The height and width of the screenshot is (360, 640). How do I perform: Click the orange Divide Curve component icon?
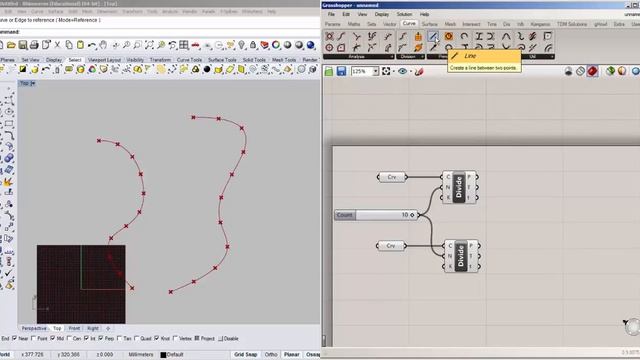point(418,36)
